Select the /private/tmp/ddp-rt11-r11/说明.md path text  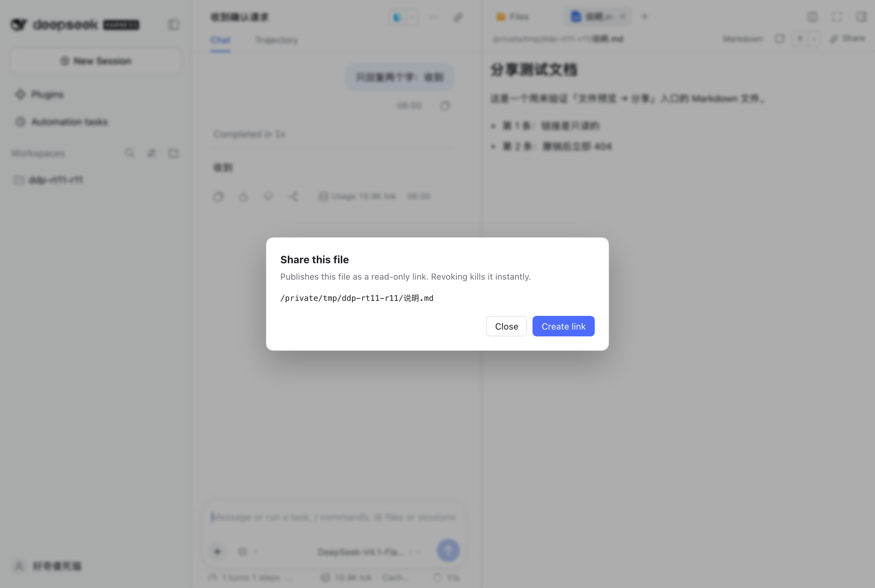(x=356, y=298)
